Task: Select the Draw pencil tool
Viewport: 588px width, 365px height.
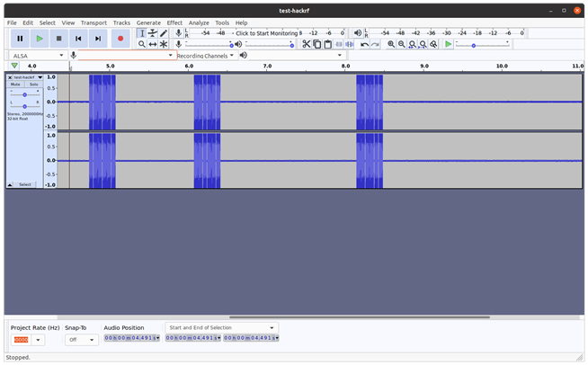Action: 164,33
